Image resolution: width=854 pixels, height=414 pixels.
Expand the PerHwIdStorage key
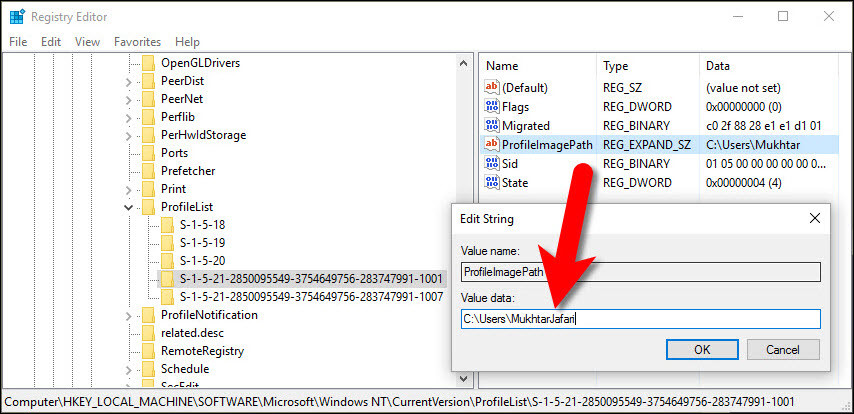[129, 136]
